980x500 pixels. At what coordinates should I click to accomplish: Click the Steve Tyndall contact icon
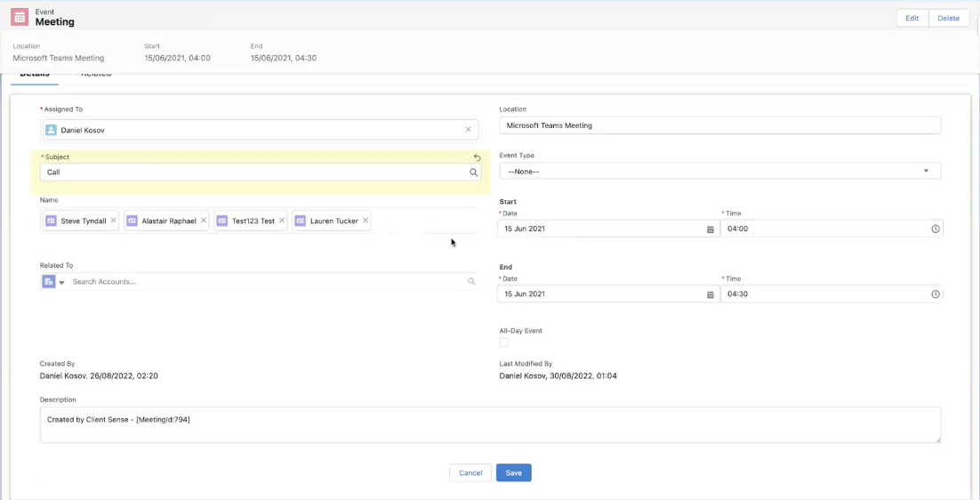click(52, 221)
